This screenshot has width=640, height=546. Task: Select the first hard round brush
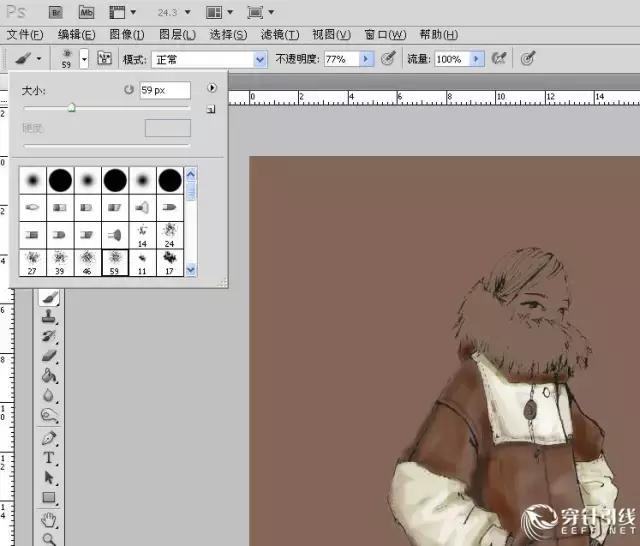[60, 180]
